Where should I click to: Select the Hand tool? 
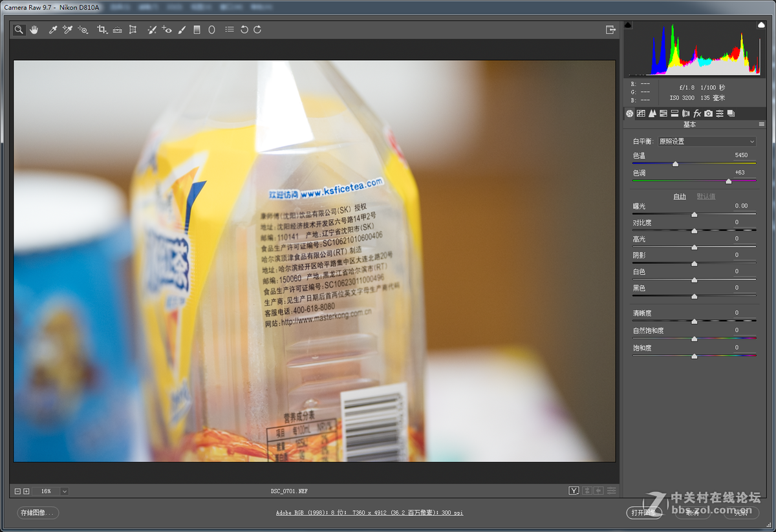click(x=34, y=30)
